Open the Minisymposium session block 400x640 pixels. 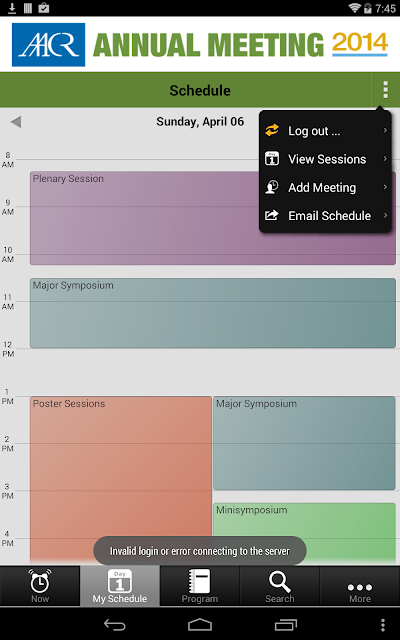304,519
